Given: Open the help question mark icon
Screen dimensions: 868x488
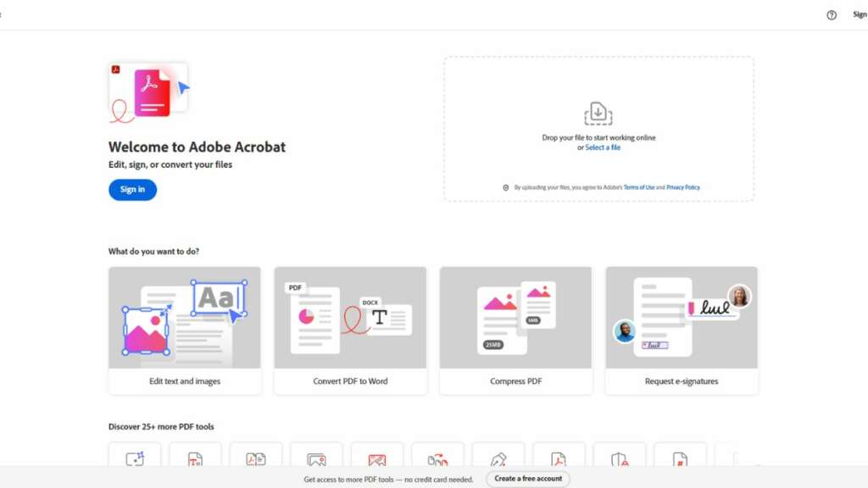Looking at the screenshot, I should 832,15.
